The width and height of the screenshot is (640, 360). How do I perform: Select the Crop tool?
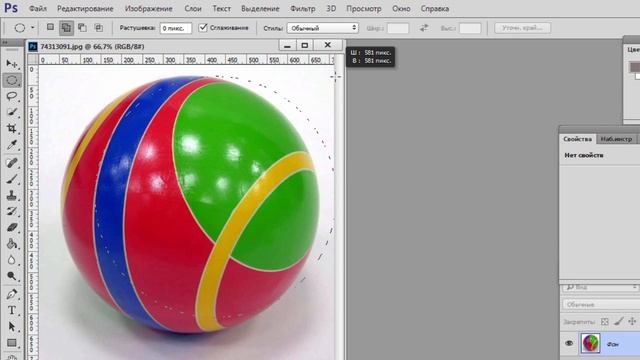(x=12, y=129)
